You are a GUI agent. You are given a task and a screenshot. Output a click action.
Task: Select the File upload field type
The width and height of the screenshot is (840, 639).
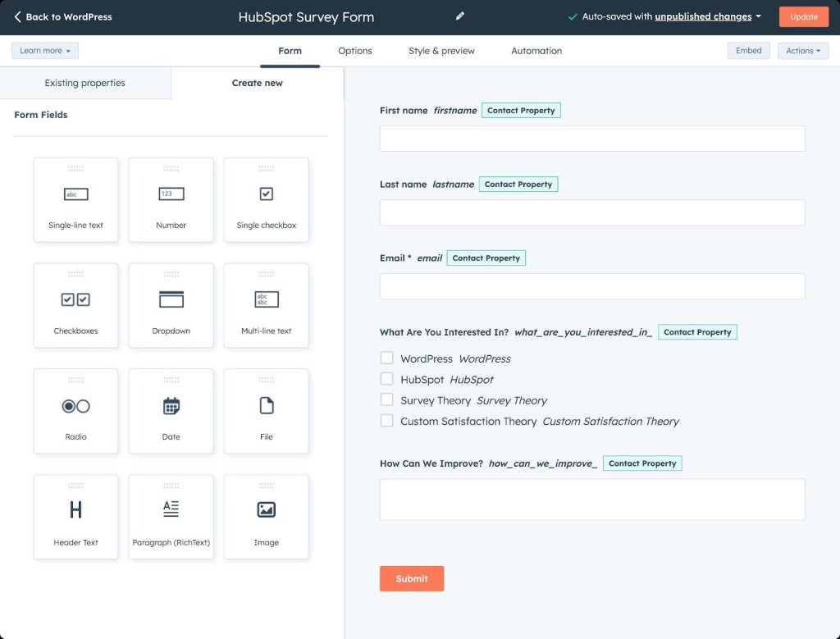266,411
